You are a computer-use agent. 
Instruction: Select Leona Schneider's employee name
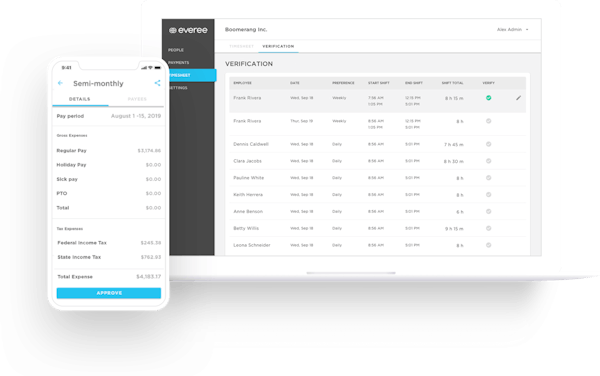(252, 245)
